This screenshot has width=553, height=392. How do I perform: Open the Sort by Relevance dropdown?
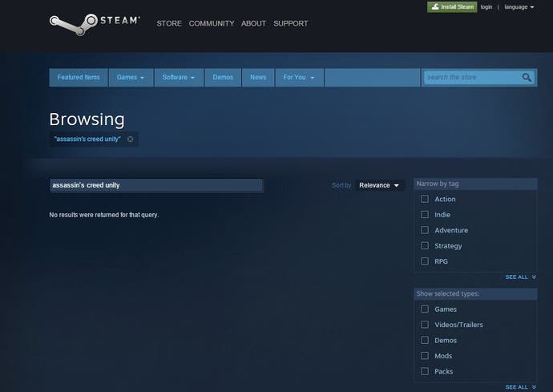click(379, 185)
